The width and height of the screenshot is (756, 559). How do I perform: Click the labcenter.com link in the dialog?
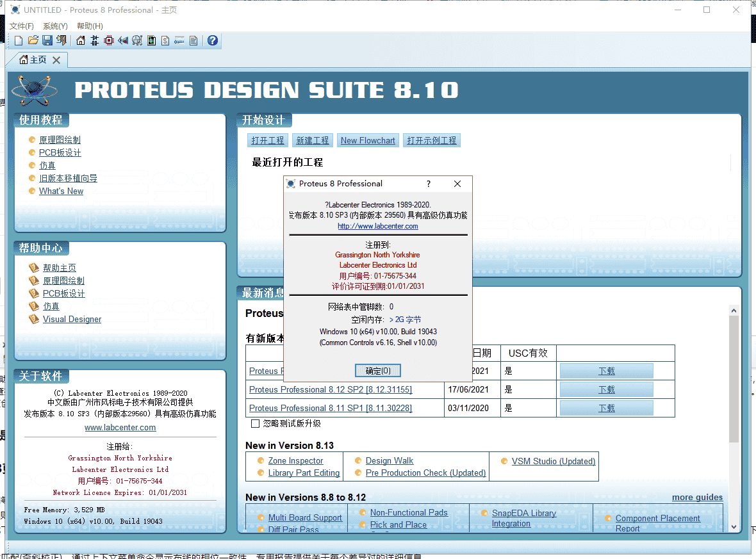click(378, 226)
